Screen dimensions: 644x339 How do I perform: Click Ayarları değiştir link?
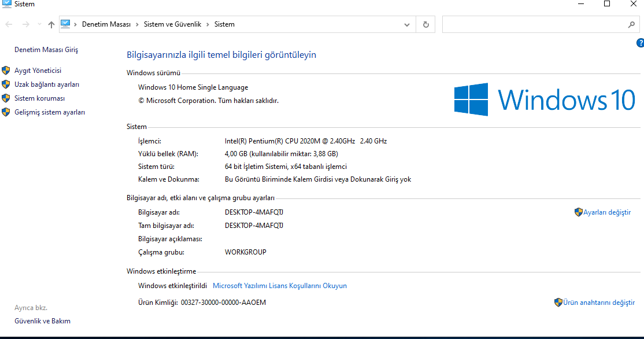click(607, 212)
